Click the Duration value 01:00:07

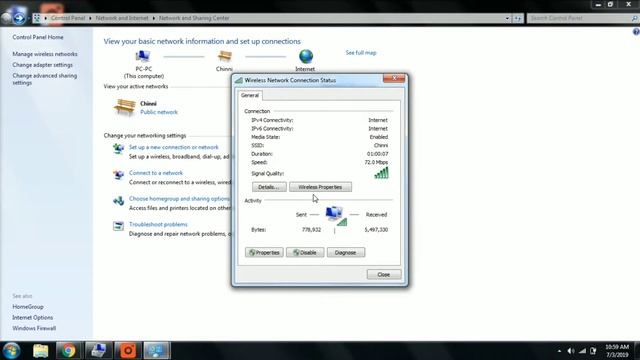(x=378, y=154)
